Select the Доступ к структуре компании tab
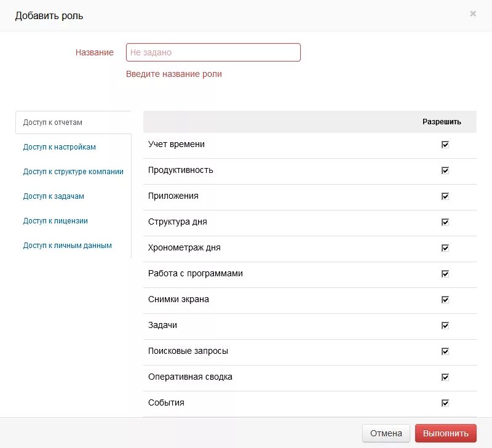492x448 pixels. 73,172
